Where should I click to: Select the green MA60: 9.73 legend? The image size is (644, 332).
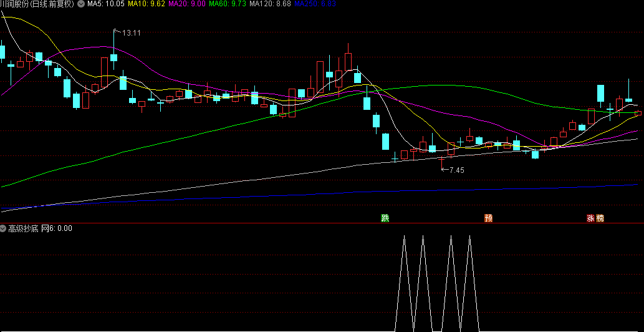227,4
